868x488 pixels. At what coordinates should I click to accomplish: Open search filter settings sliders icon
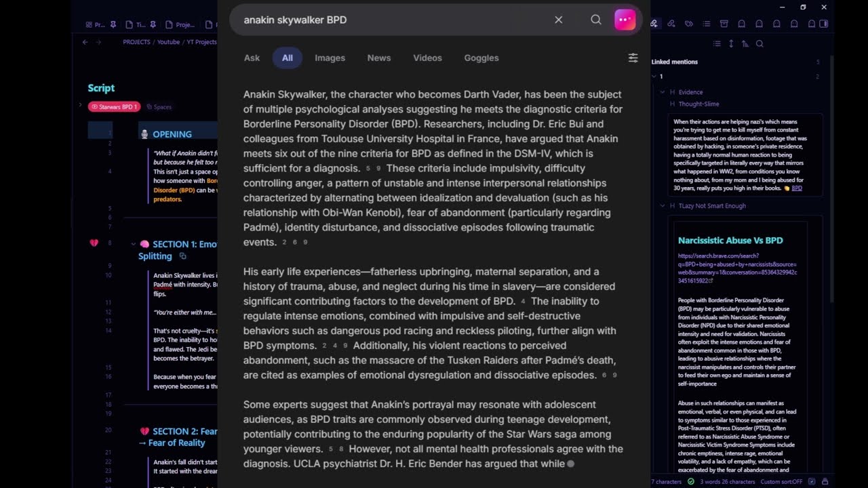tap(633, 58)
